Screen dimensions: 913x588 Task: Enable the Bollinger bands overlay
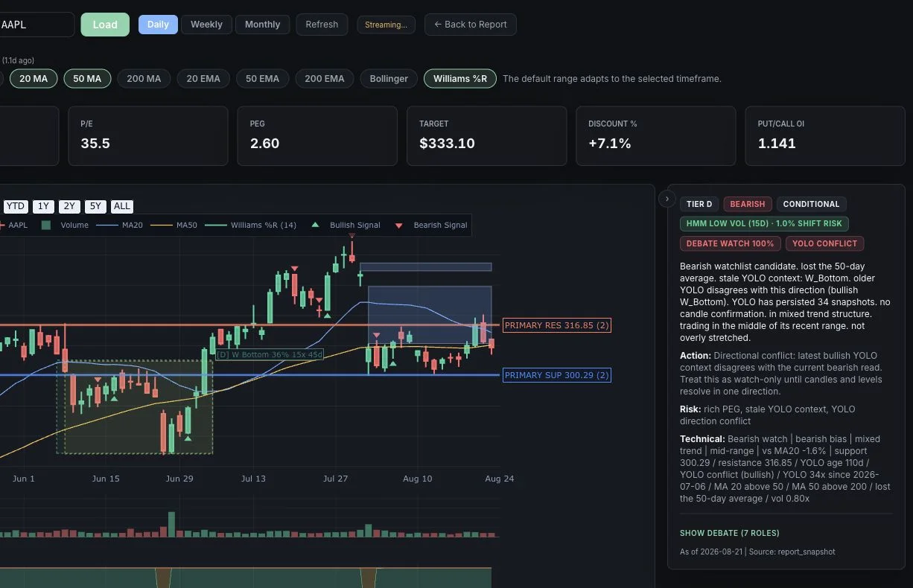click(389, 78)
